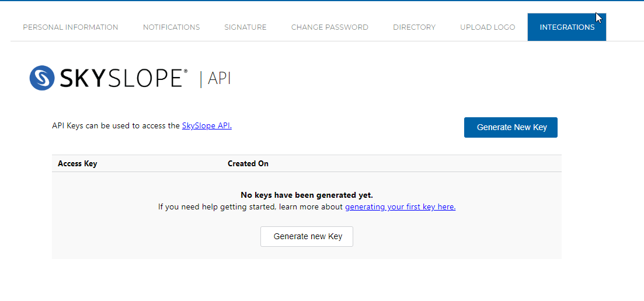Screen dimensions: 644x301
Task: Click the No keys have been generated message
Action: pos(307,195)
